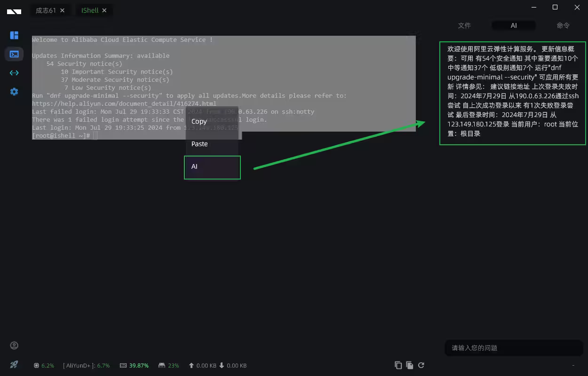Viewport: 588px width, 376px height.
Task: Click the copy icon in bottom toolbar
Action: tap(398, 365)
